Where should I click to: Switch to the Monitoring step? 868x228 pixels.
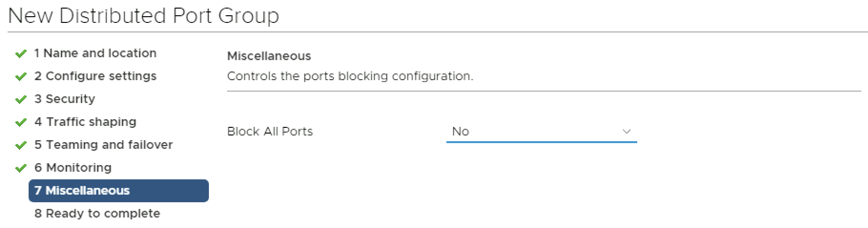(72, 167)
